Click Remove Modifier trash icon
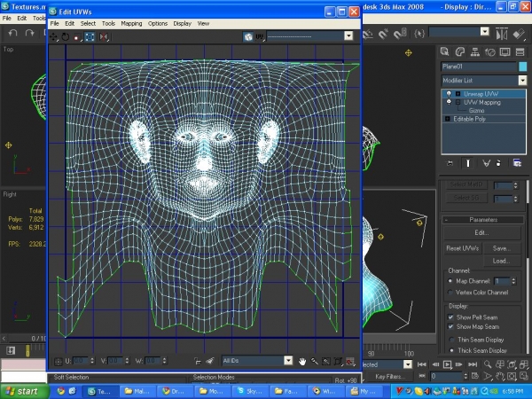532x399 pixels. point(498,163)
